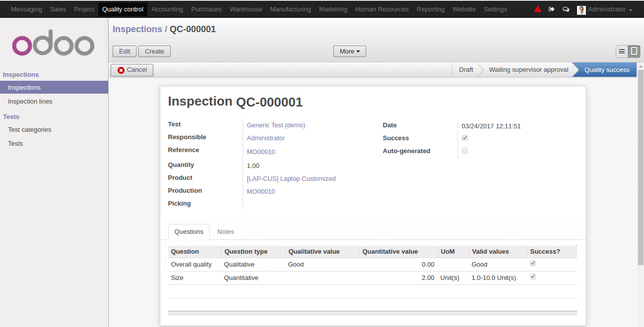Open the Human Resources menu

point(382,9)
